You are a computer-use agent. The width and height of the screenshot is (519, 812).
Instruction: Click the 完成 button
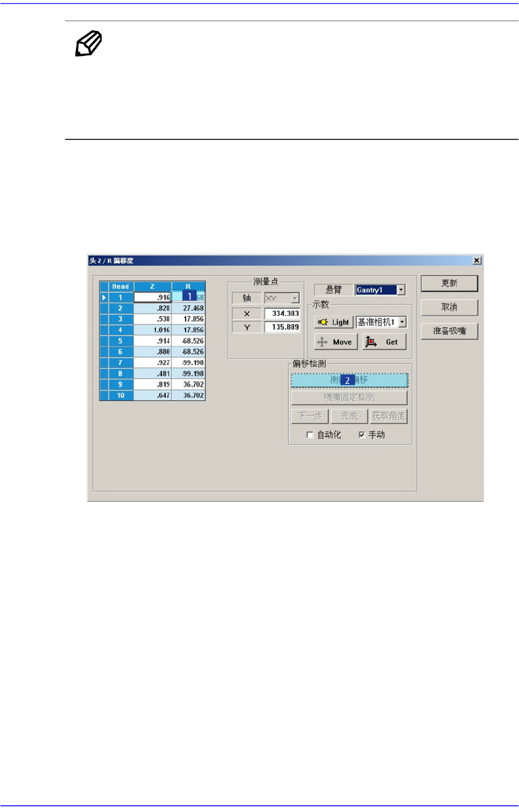(349, 417)
